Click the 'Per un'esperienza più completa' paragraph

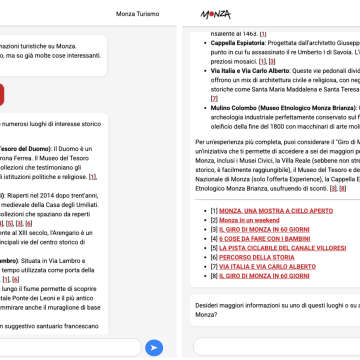(277, 165)
